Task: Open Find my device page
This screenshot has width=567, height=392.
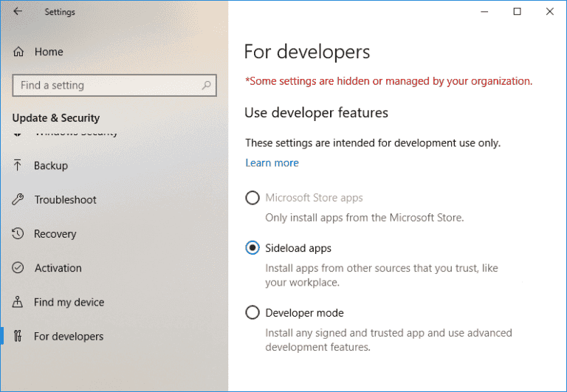Action: pyautogui.click(x=69, y=302)
